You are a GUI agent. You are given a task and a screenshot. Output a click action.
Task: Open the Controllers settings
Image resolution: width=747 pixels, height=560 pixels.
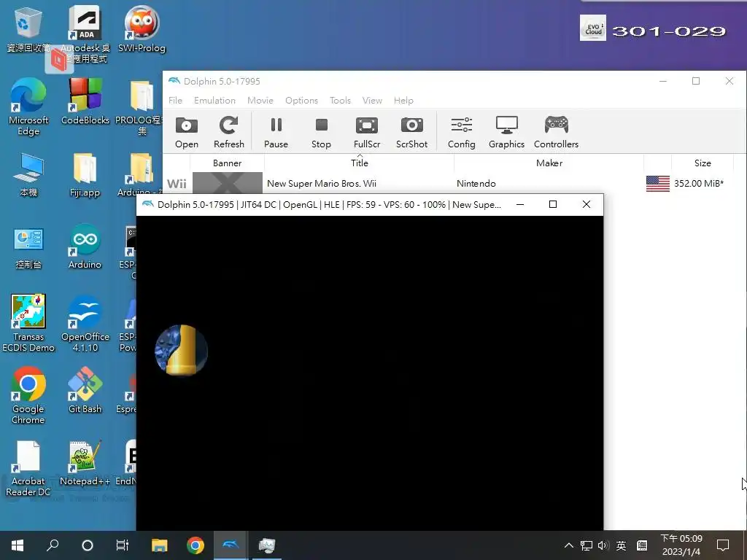point(556,132)
